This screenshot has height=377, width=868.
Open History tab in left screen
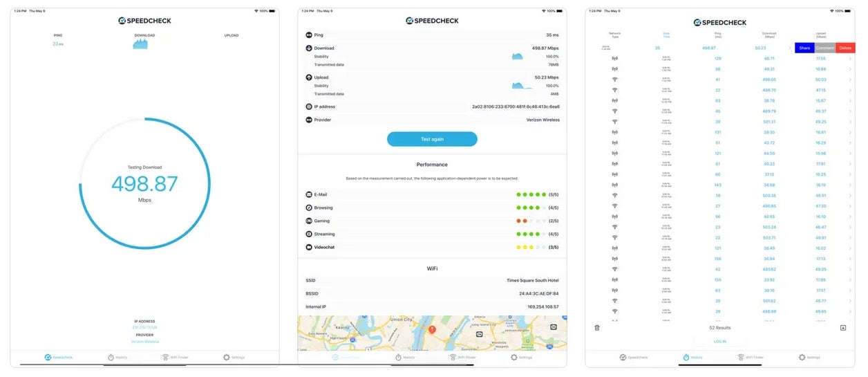click(x=117, y=358)
